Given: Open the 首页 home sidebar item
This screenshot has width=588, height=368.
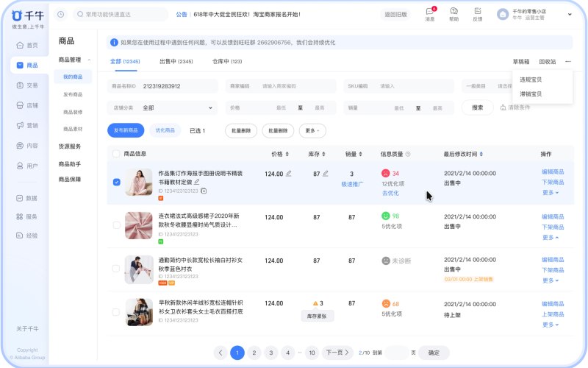Looking at the screenshot, I should (x=27, y=46).
